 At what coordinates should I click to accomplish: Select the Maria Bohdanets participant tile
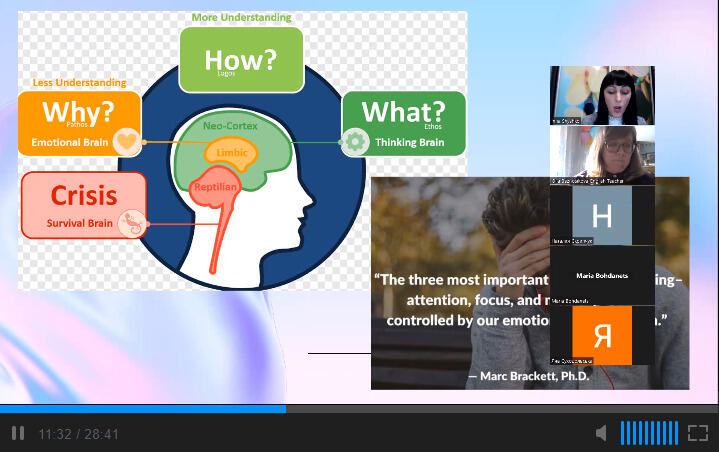(x=602, y=276)
